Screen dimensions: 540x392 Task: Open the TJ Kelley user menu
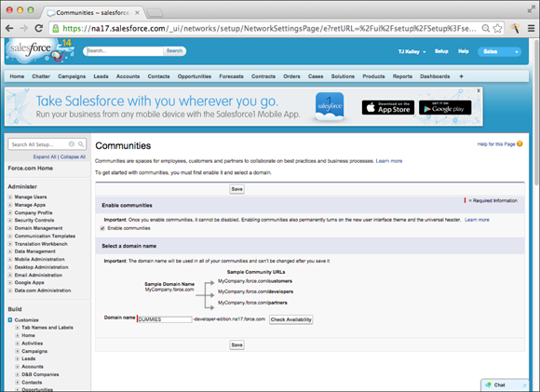point(412,51)
